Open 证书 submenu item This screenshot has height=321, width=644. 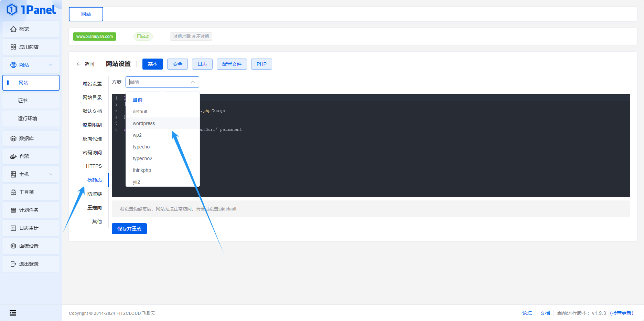point(31,101)
